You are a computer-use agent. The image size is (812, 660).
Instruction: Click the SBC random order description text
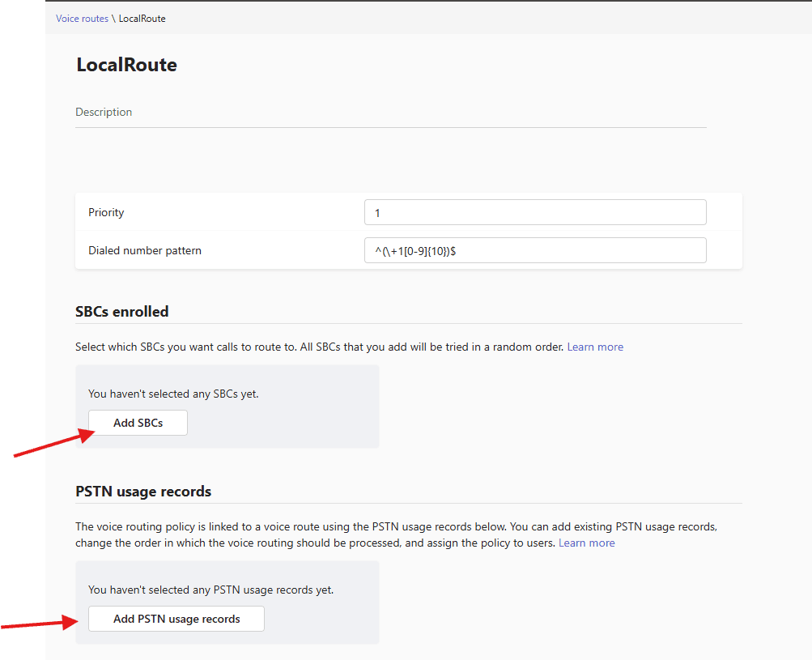320,347
